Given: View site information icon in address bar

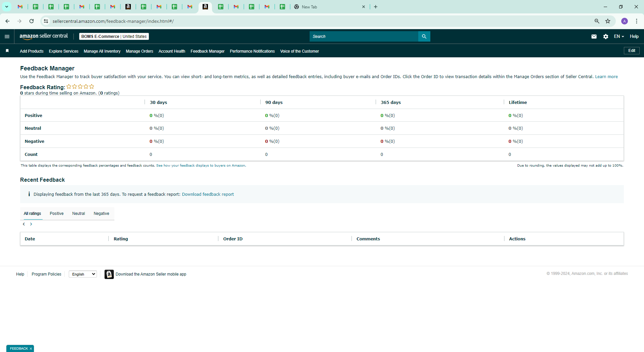Looking at the screenshot, I should point(46,21).
